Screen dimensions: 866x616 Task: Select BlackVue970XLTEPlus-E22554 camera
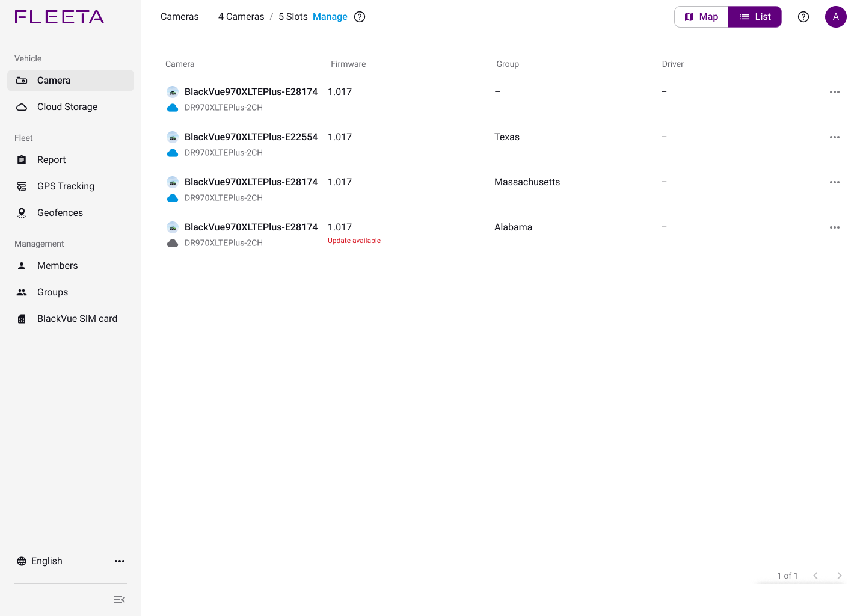[x=251, y=137]
